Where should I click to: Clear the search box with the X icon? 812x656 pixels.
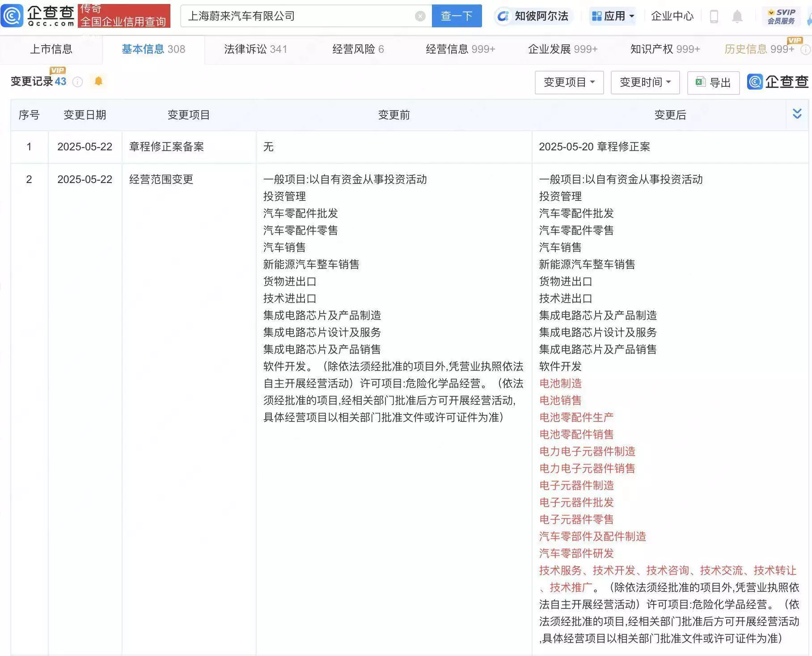coord(420,17)
